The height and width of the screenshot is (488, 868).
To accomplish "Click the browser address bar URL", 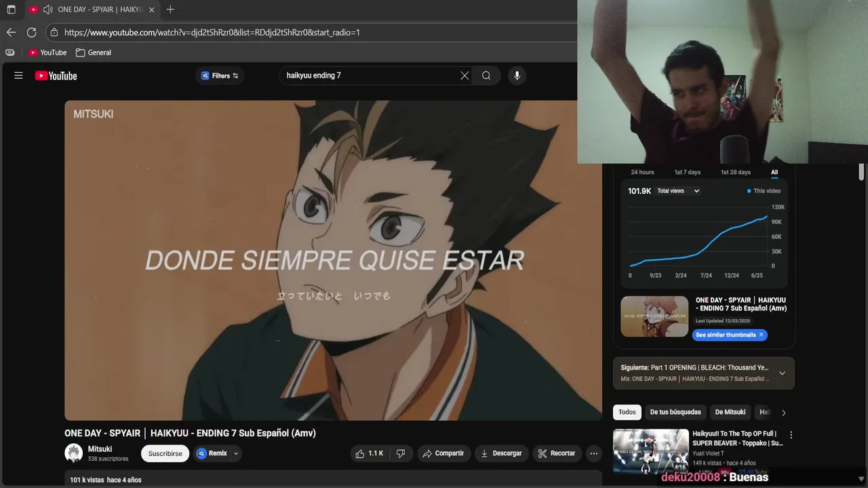I will point(212,33).
